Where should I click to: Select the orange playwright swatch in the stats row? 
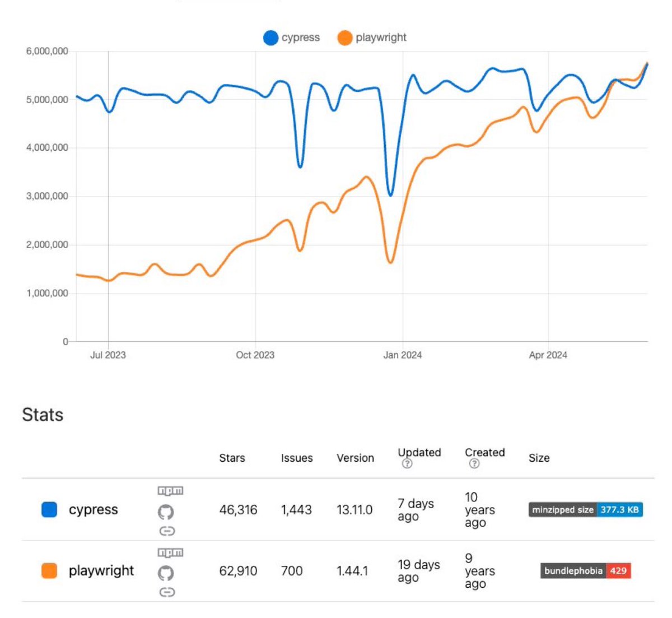click(x=48, y=571)
